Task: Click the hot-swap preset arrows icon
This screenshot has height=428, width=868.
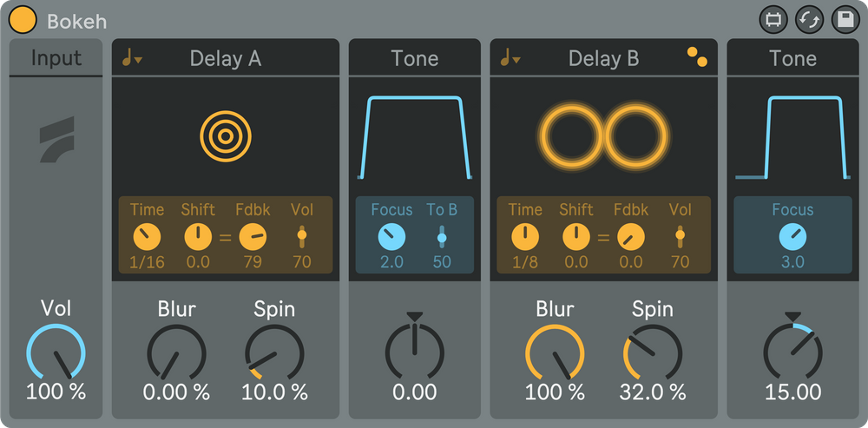Action: point(809,20)
